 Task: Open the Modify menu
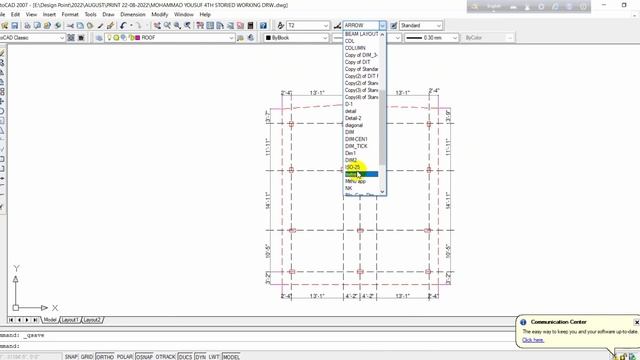click(x=160, y=14)
